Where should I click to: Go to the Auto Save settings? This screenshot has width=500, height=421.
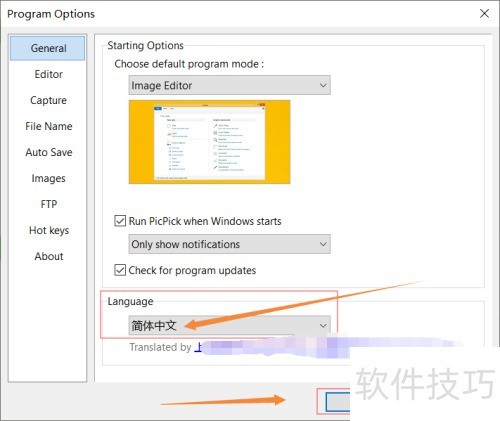(x=49, y=152)
